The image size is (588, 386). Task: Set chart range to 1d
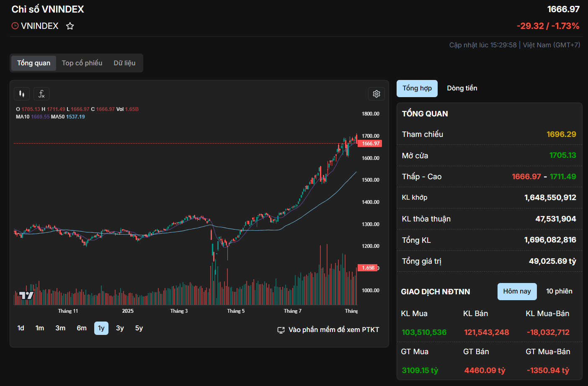(21, 328)
